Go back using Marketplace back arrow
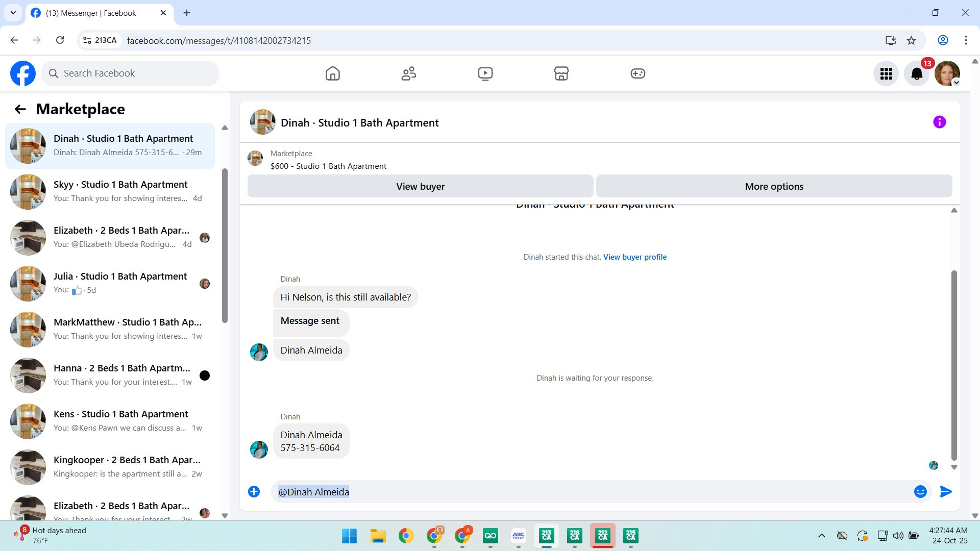The width and height of the screenshot is (980, 551). (x=20, y=109)
